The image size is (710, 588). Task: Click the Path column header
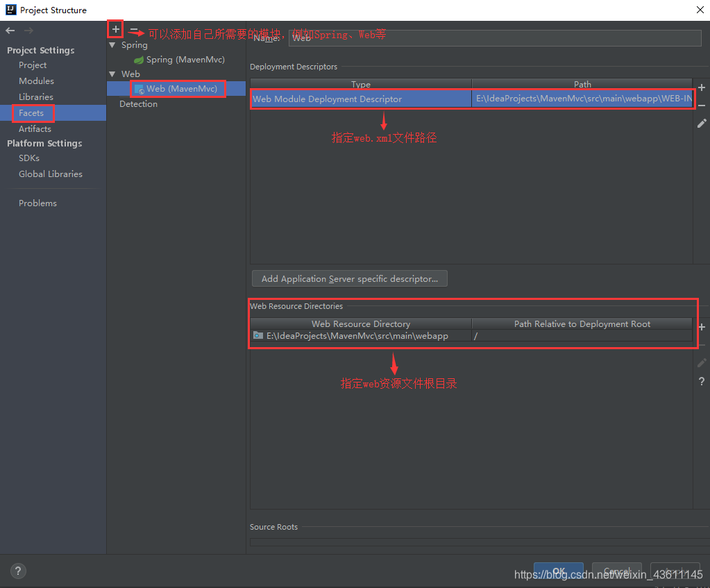tap(582, 84)
